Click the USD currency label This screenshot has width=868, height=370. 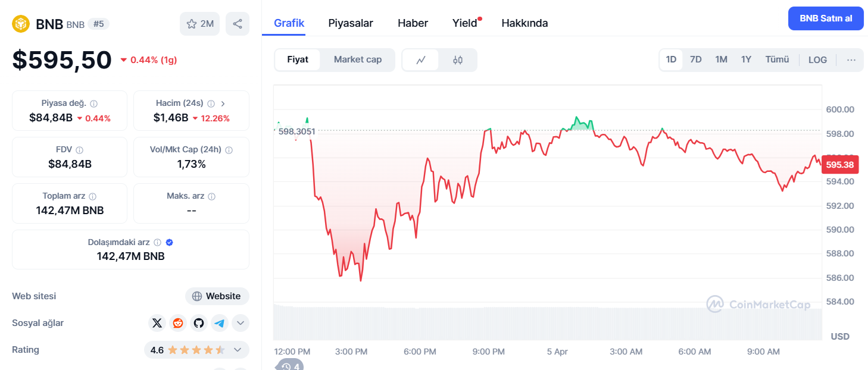[x=840, y=337]
